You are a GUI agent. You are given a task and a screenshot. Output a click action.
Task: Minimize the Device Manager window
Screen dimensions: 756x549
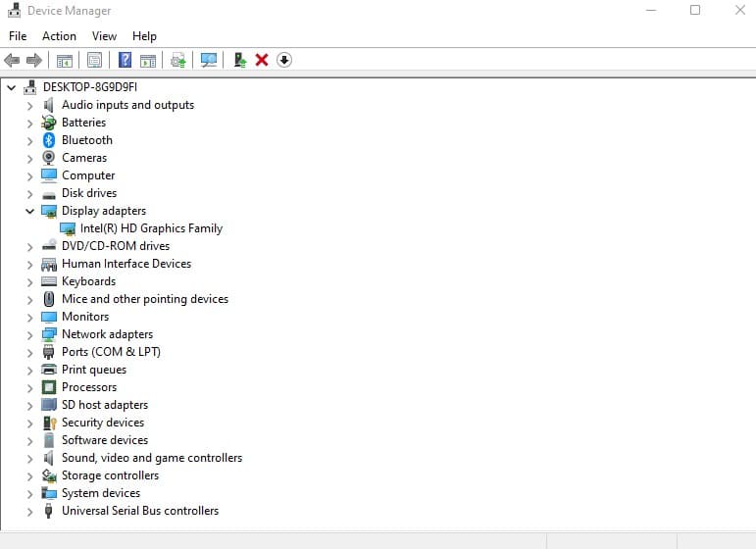(x=651, y=10)
